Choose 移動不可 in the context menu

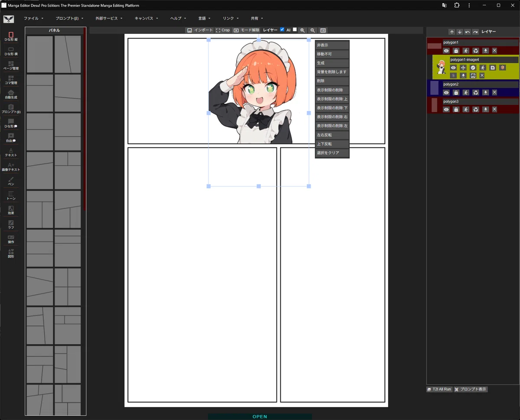[332, 54]
